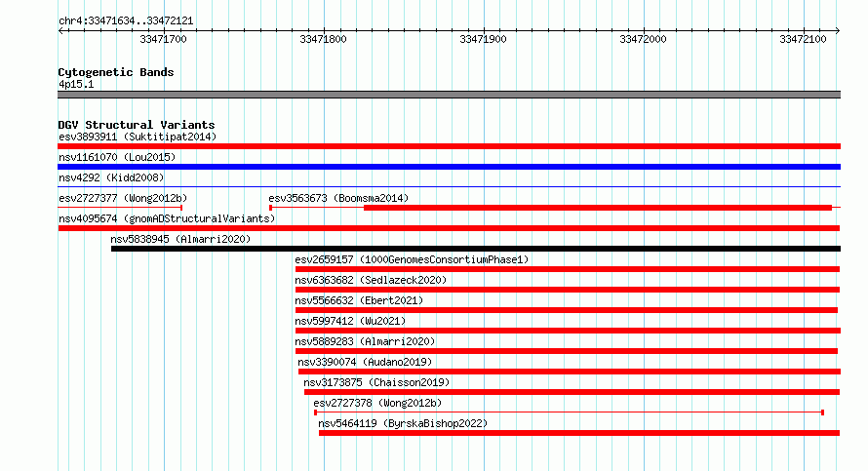Open nsv6363682 (Sedlazeck2020) variant label
The width and height of the screenshot is (868, 471).
371,280
